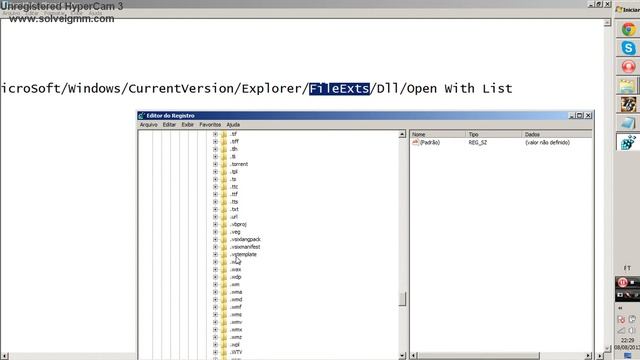This screenshot has width=640, height=360.
Task: Select the .wms key label
Action: 236,315
